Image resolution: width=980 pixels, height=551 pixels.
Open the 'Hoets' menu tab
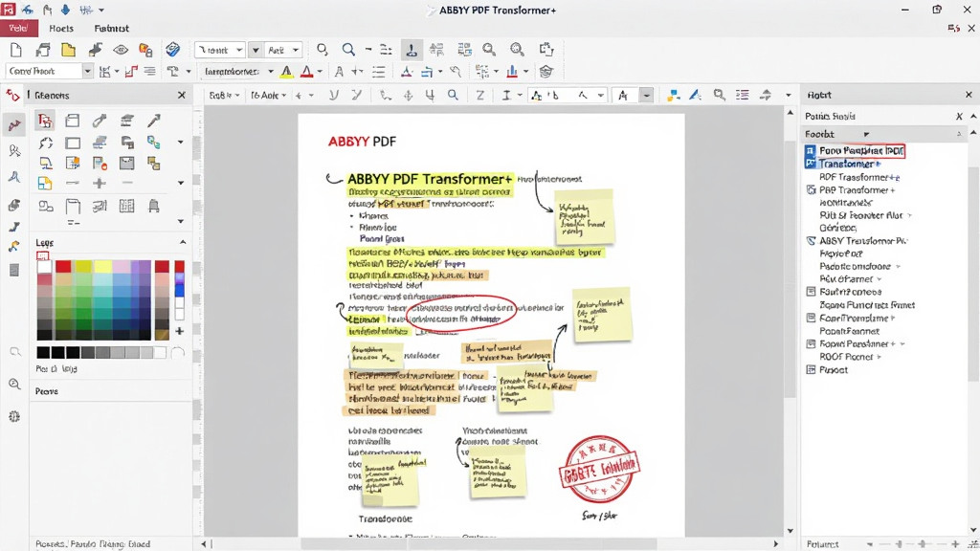click(x=61, y=28)
